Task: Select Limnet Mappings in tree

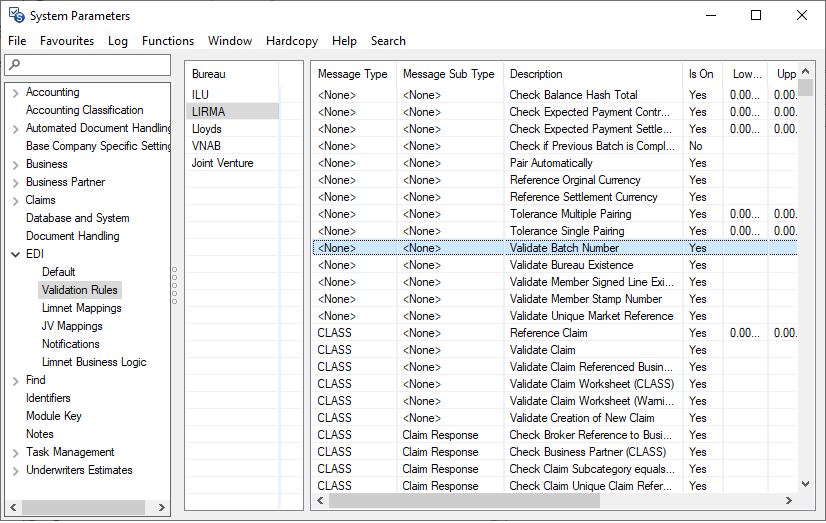Action: (x=81, y=308)
